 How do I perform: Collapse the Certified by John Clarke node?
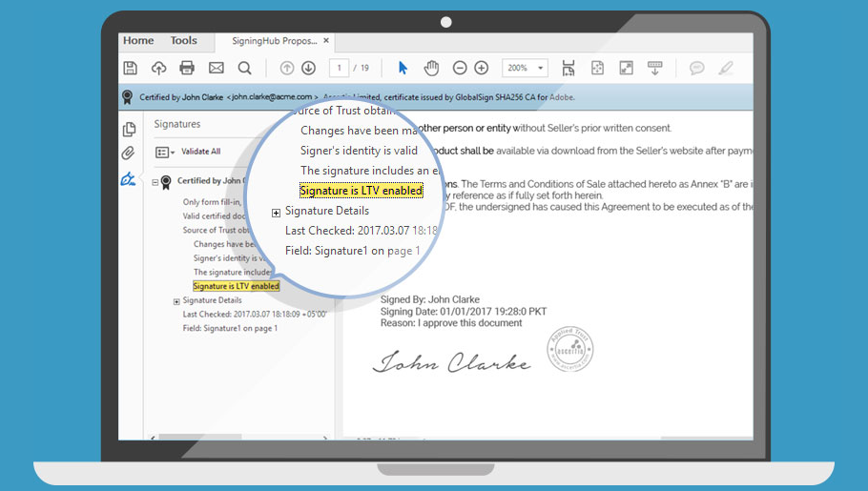[155, 181]
